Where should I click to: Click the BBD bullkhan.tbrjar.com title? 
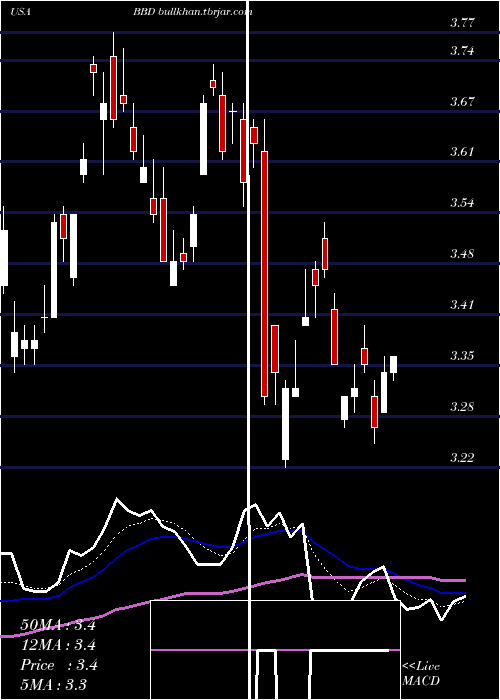[x=193, y=12]
